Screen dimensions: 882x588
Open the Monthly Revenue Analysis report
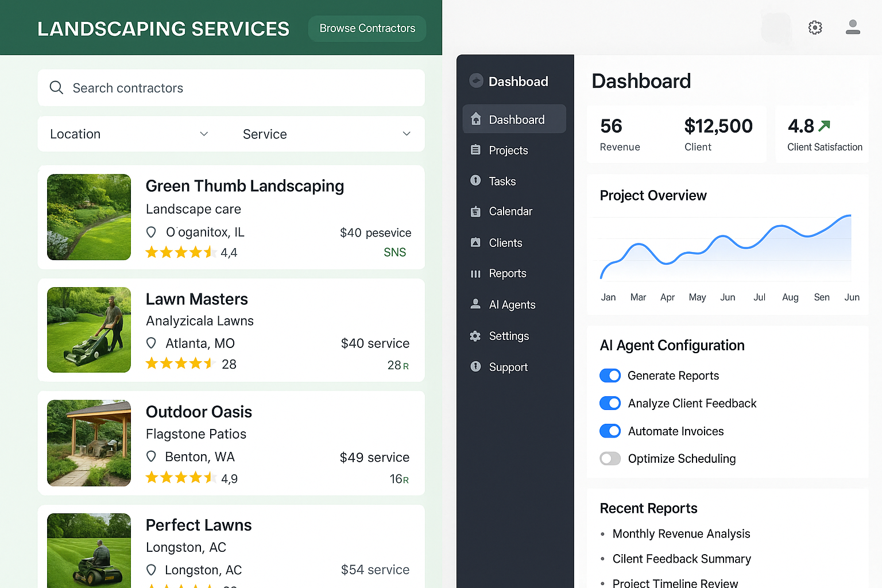pos(681,534)
